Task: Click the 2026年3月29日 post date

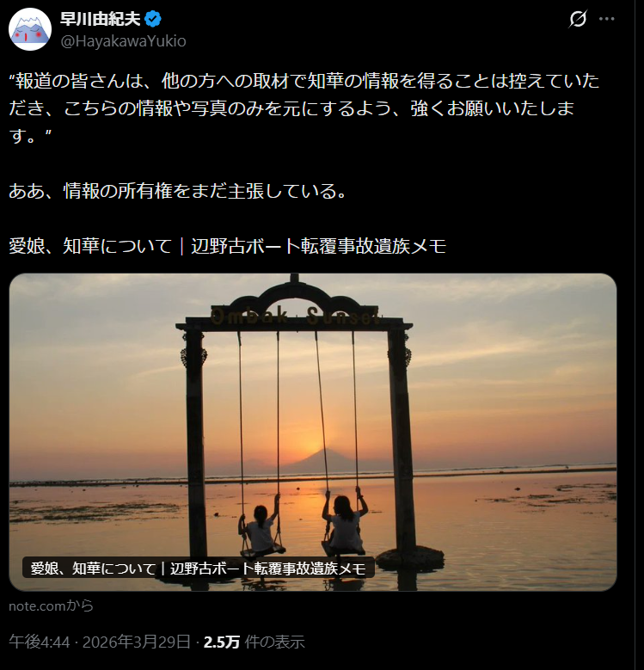Action: (x=137, y=642)
